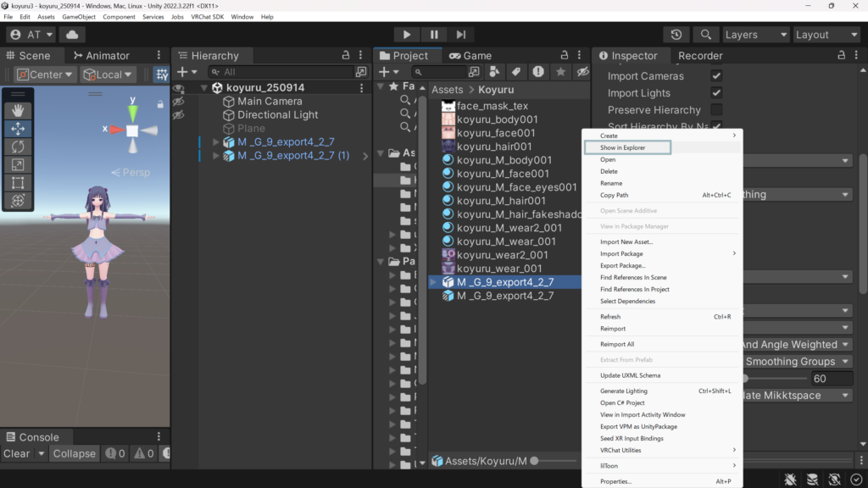868x488 pixels.
Task: Open the global search magnifier
Action: tap(706, 34)
